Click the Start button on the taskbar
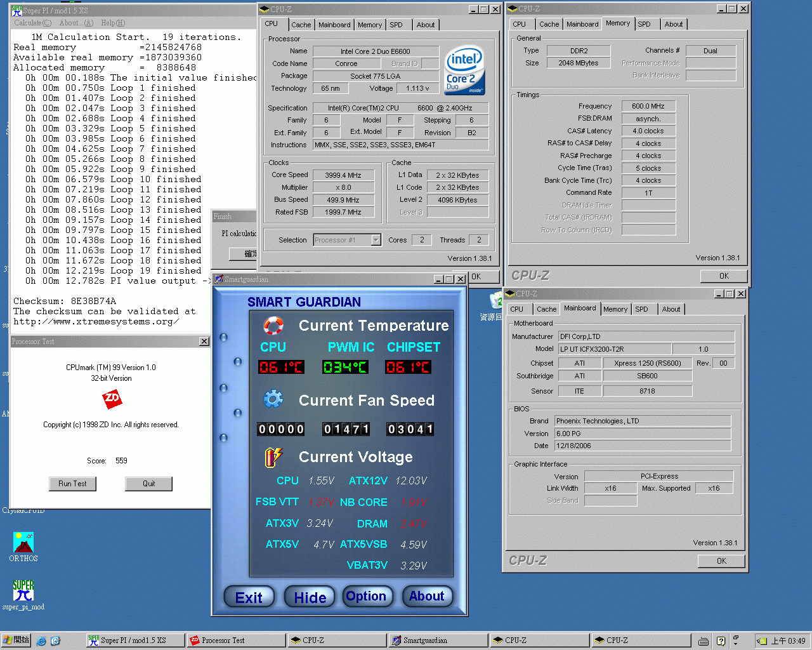Screen dimensions: 812x650 pos(16,640)
